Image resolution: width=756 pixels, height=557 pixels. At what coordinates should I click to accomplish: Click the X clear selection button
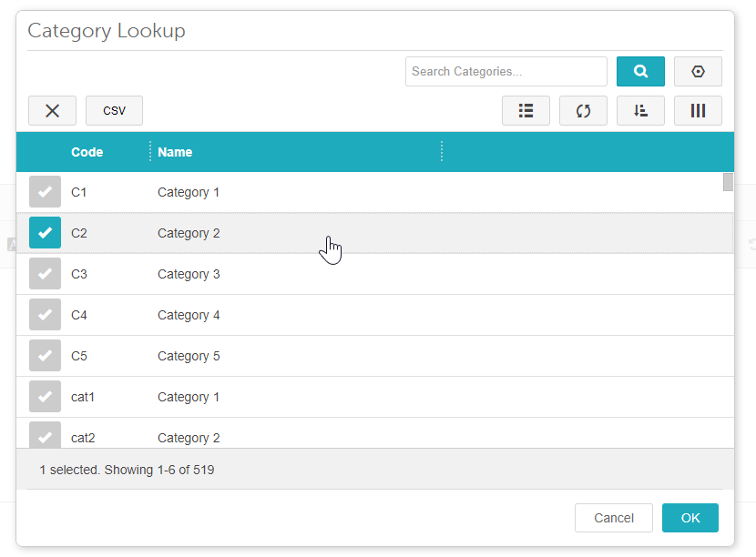click(52, 110)
